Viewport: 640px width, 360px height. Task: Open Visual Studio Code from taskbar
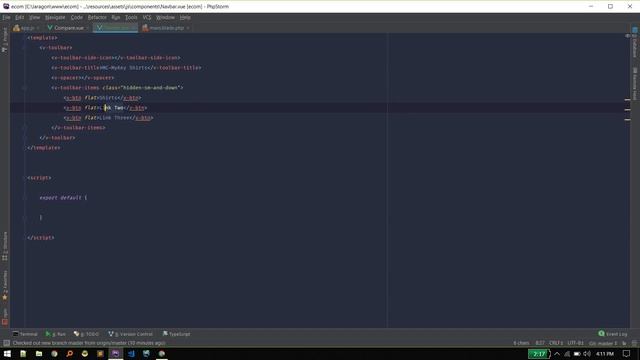click(x=131, y=354)
